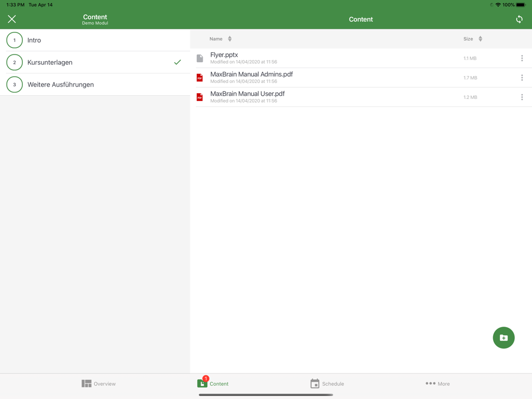
Task: Toggle the Kursunterlagen completion checkmark
Action: pos(177,62)
